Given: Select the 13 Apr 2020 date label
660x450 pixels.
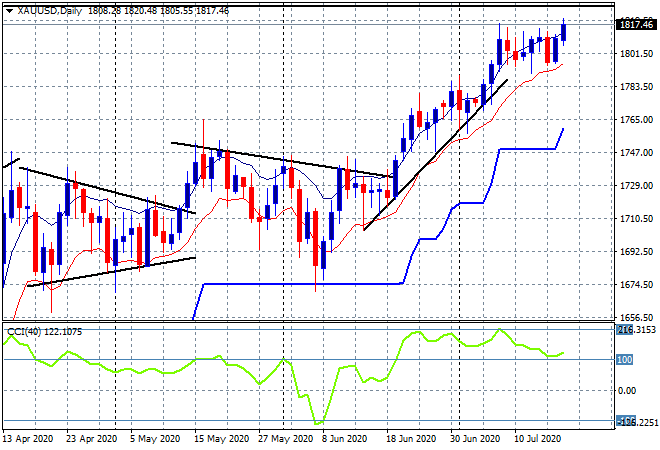Looking at the screenshot, I should click(28, 439).
